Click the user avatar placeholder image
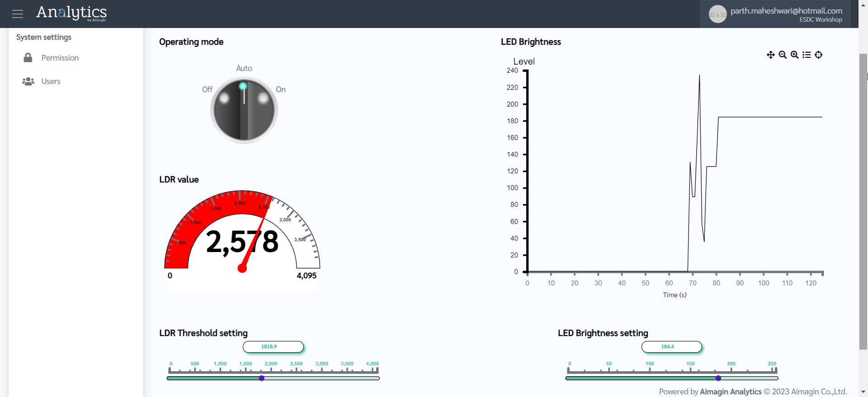This screenshot has height=397, width=868. tap(717, 14)
